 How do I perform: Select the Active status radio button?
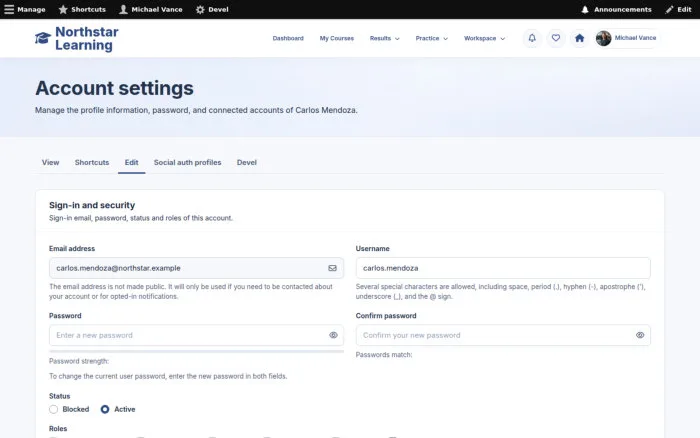[105, 409]
